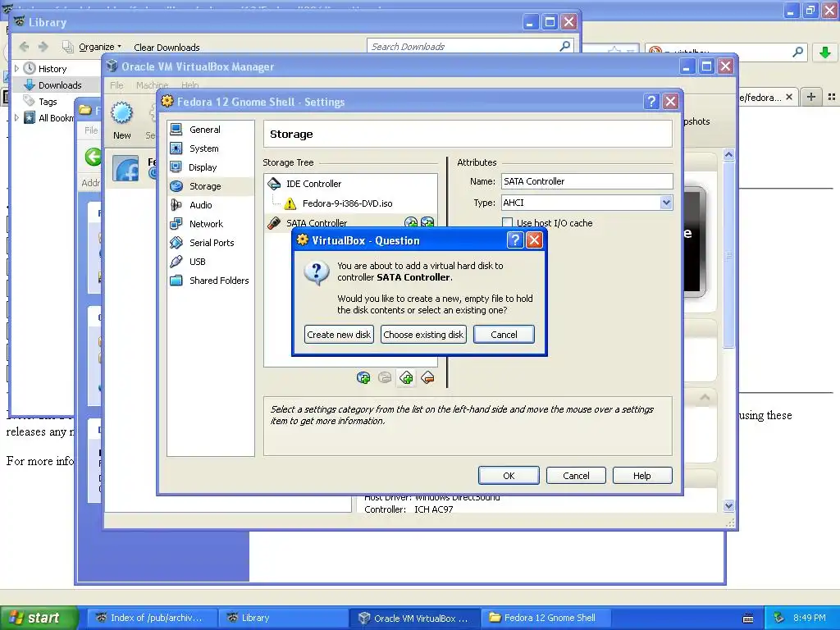Open File menu in VirtualBox Manager

coord(116,85)
